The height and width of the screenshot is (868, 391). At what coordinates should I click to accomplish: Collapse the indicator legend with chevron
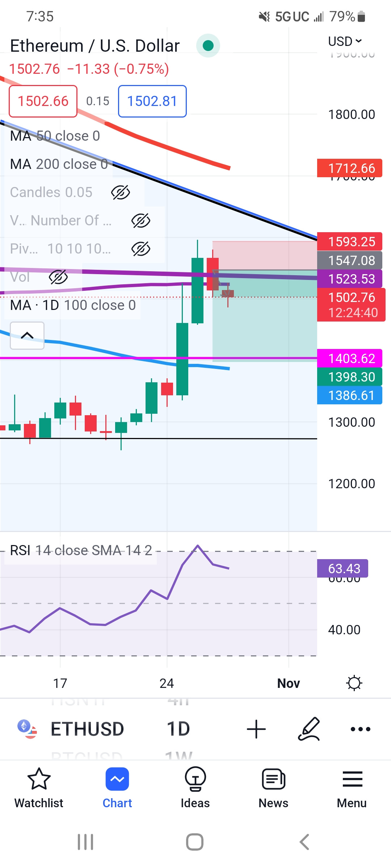click(27, 336)
